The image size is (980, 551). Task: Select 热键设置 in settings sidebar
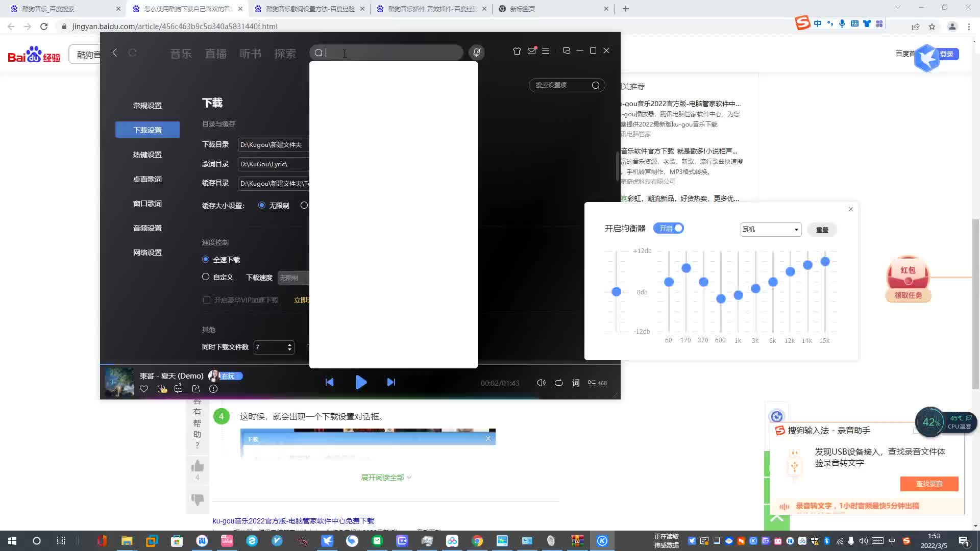(x=148, y=155)
